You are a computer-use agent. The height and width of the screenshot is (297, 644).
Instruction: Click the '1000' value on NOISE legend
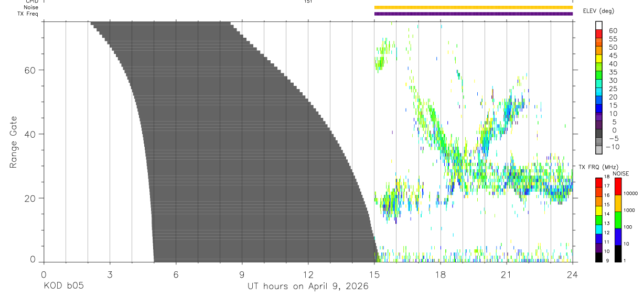(x=629, y=210)
